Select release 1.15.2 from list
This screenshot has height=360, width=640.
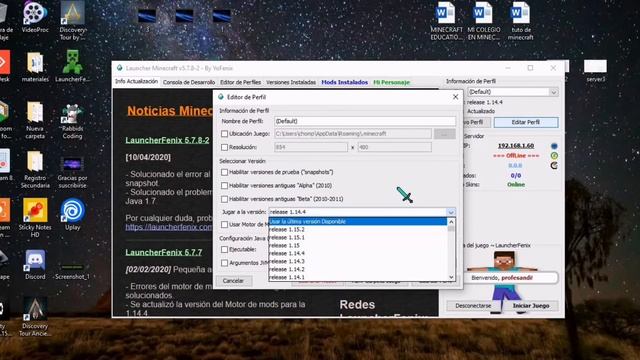point(358,229)
